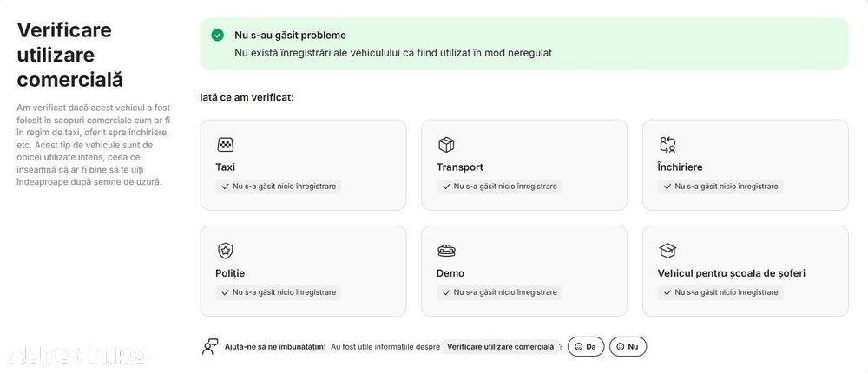Click the driving school graduation cap icon
This screenshot has width=868, height=373.
[x=667, y=251]
